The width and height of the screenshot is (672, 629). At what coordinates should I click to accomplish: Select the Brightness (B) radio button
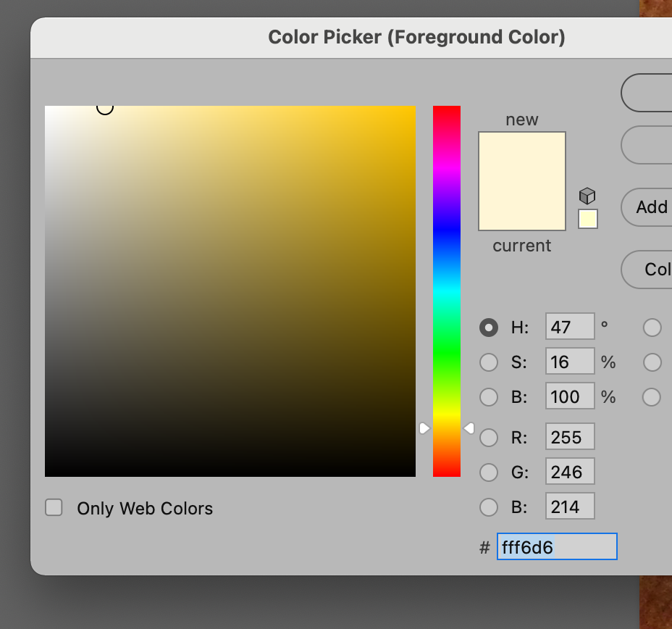[x=489, y=396]
